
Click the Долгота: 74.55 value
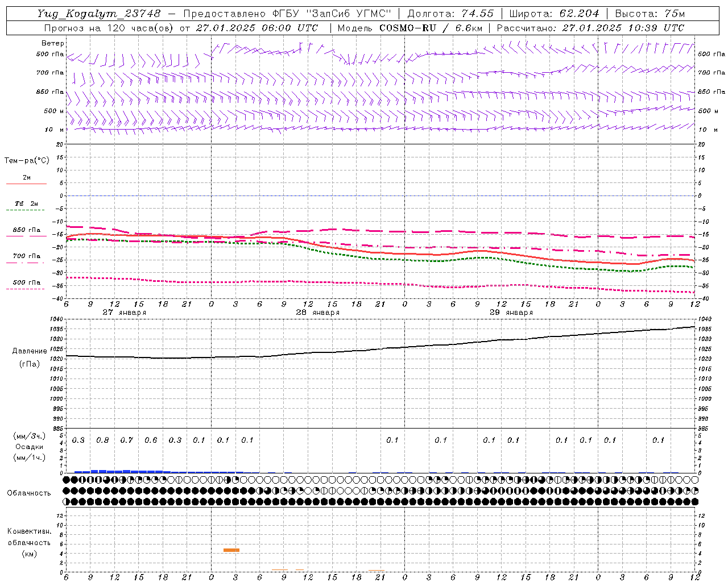coord(450,14)
